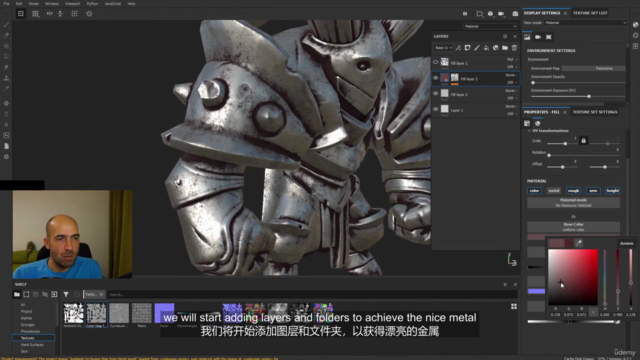Switch to the Texture Set List tab

click(x=590, y=13)
